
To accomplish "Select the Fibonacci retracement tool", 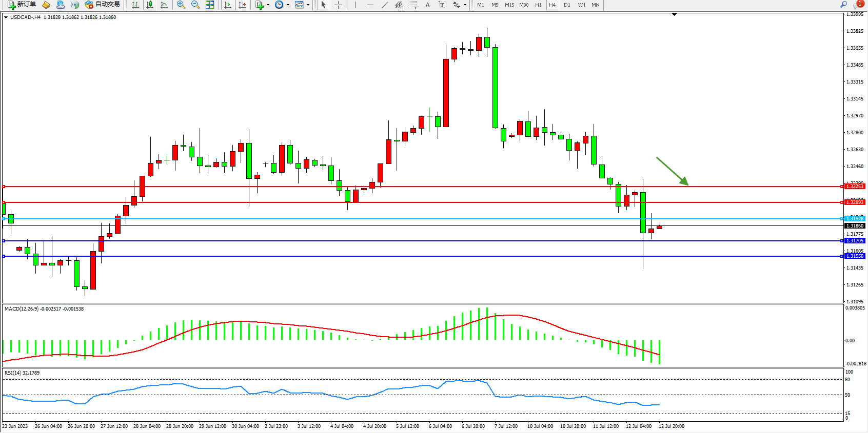I will [x=413, y=5].
